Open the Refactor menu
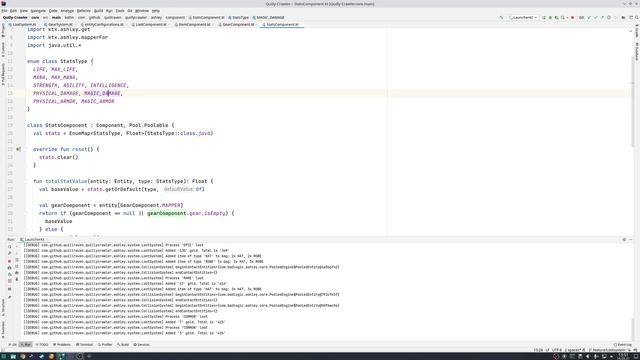The image size is (640, 360). 84,11
